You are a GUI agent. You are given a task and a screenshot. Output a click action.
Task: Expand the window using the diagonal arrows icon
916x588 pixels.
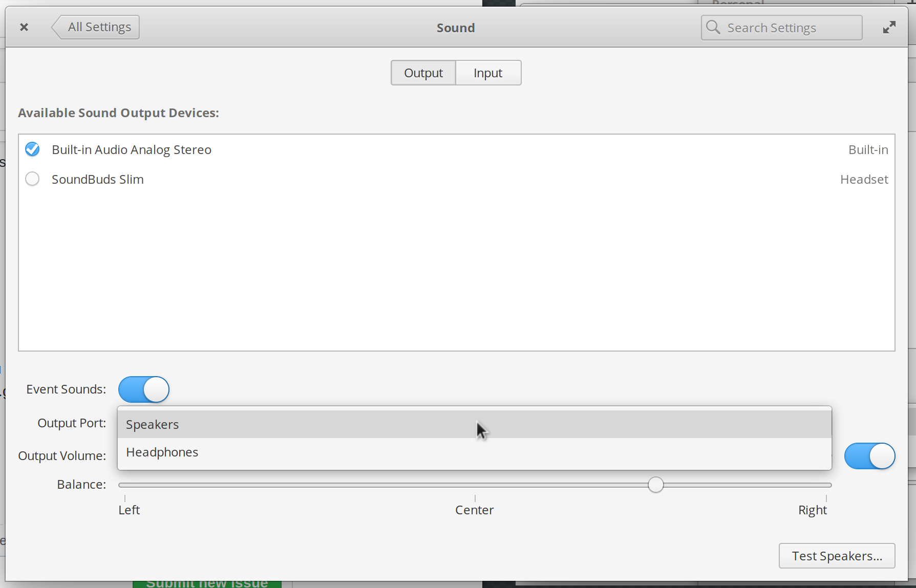tap(889, 27)
